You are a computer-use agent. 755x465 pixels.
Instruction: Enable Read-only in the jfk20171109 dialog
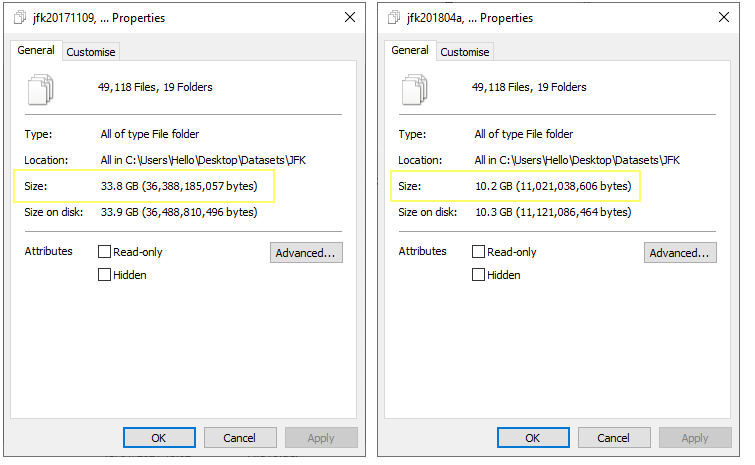(x=105, y=252)
